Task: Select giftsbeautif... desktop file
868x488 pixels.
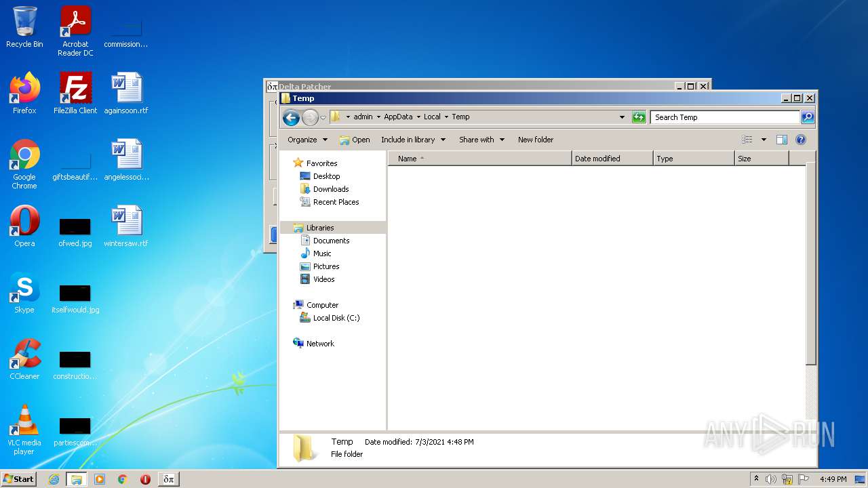Action: [75, 166]
